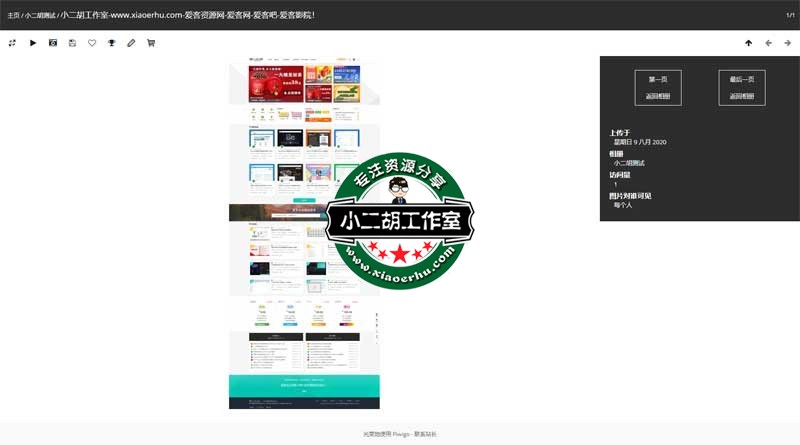Click the shopping cart icon
Image resolution: width=800 pixels, height=445 pixels.
(151, 43)
